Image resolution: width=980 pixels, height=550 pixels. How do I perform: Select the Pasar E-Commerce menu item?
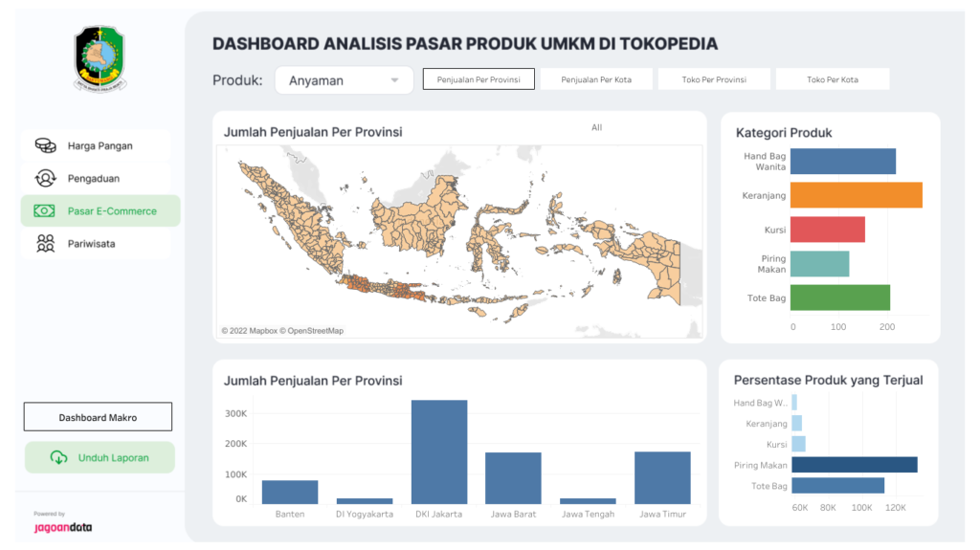coord(100,210)
